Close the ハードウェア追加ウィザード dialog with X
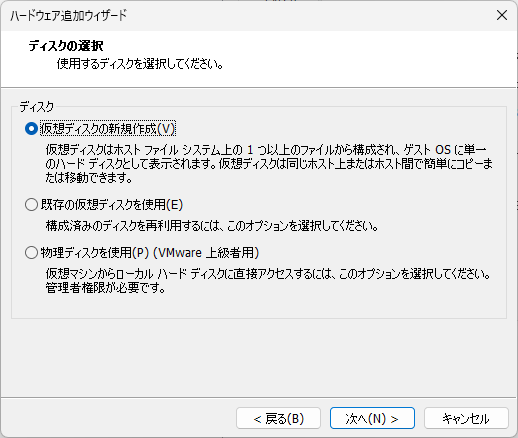The height and width of the screenshot is (438, 518). (502, 15)
